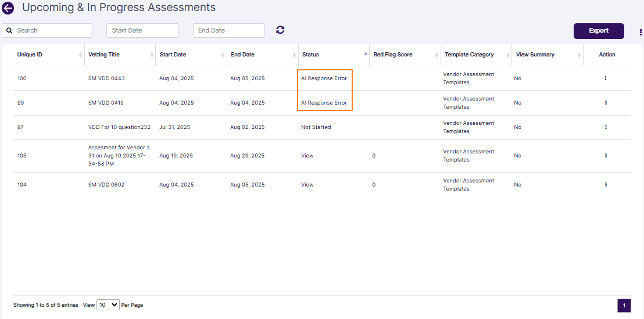Click Unique ID 104
Viewport: 644px width, 319px height.
22,185
